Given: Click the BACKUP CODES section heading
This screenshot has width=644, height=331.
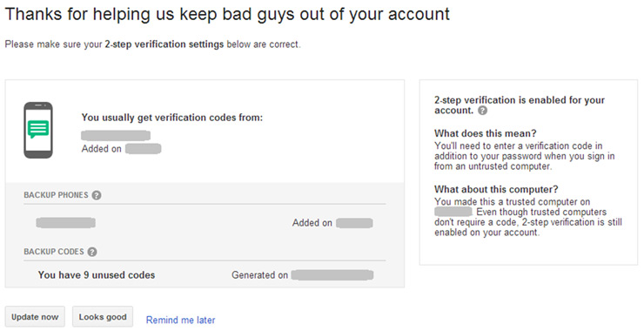Looking at the screenshot, I should [x=54, y=252].
